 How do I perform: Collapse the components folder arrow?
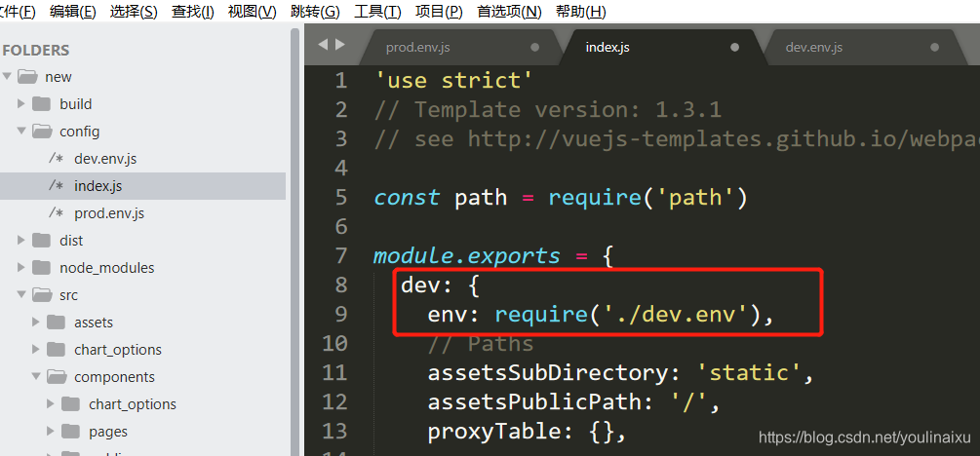point(36,377)
